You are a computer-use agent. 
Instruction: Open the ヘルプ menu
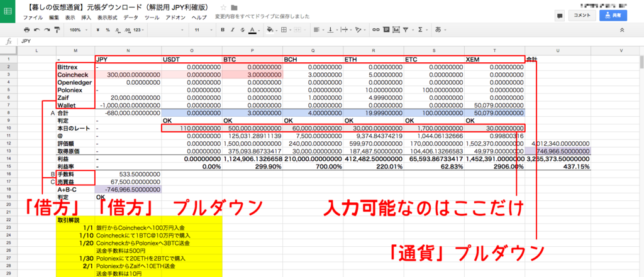pyautogui.click(x=199, y=18)
